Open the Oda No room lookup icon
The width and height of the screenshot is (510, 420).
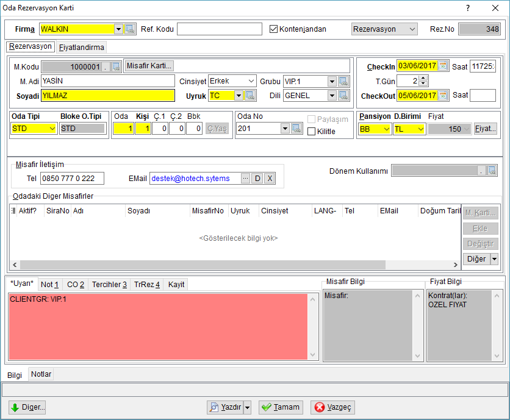296,129
